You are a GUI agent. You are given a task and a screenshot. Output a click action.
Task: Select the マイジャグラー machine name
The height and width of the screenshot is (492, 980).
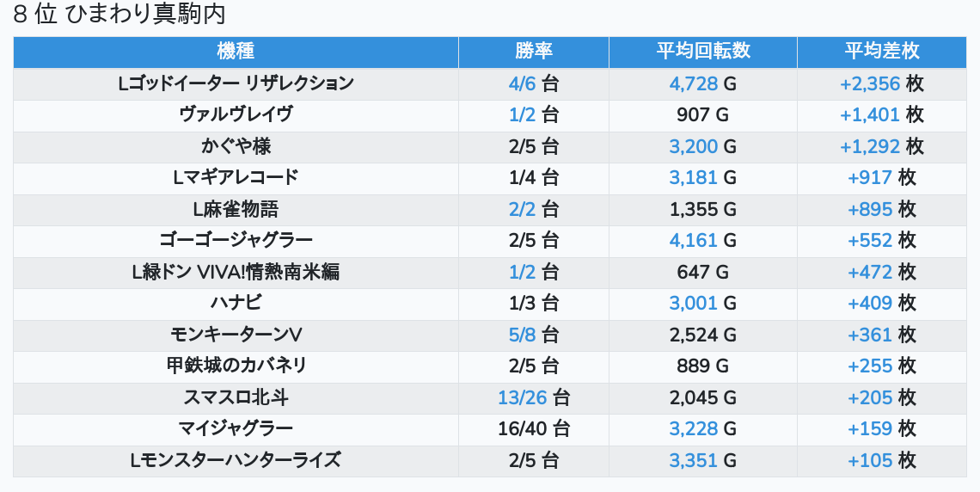point(236,429)
